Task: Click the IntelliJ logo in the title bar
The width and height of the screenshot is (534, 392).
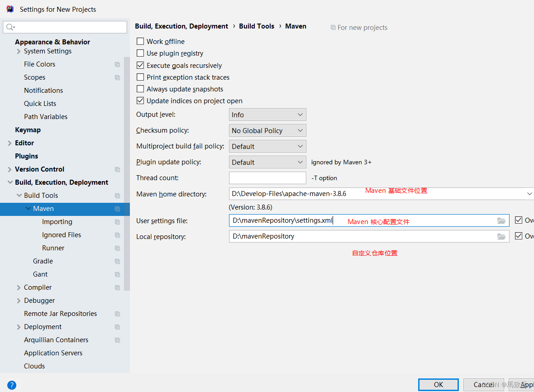Action: (x=10, y=9)
